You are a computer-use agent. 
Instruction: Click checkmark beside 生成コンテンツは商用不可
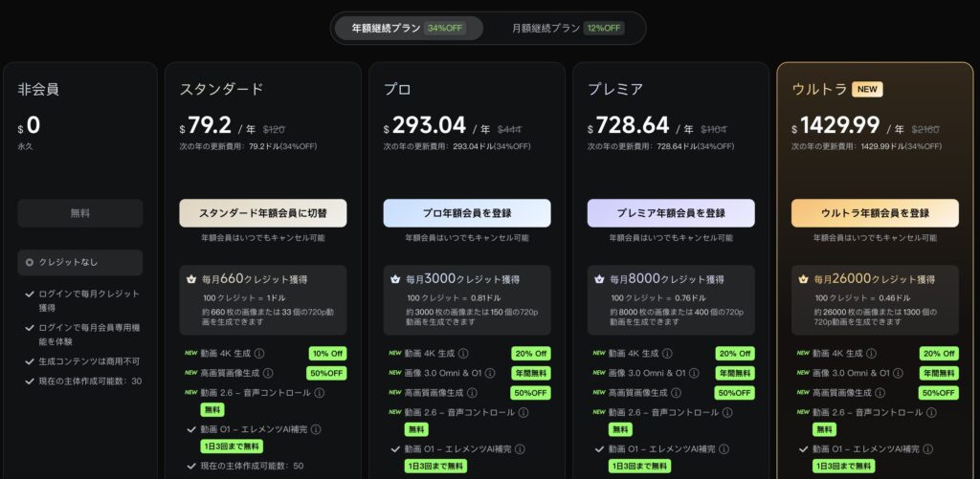point(30,360)
